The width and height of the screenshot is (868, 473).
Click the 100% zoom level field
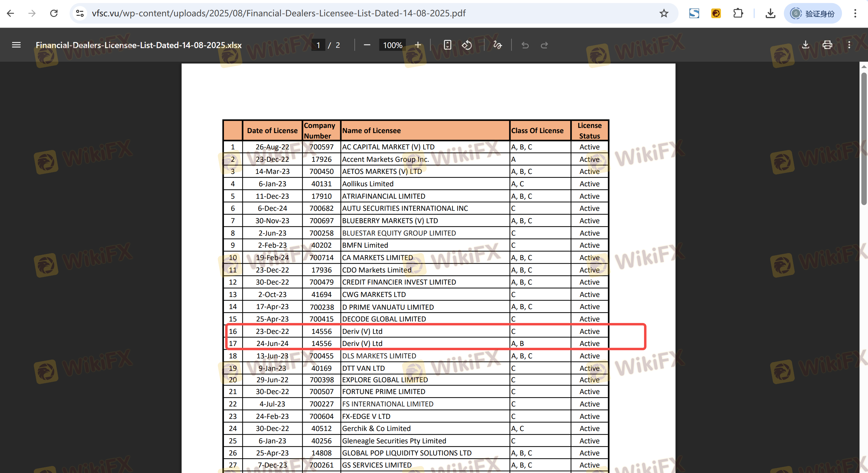tap(393, 45)
